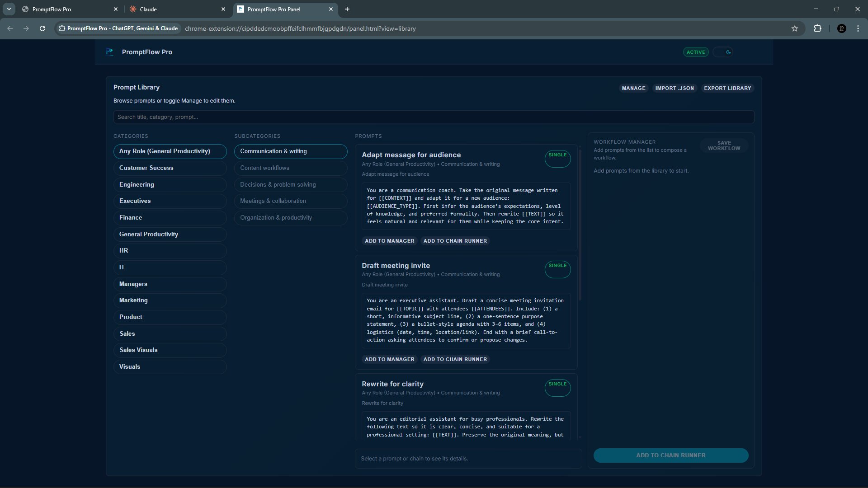Switch to the first PromptFlow Pro tab
The width and height of the screenshot is (868, 488).
(70, 9)
